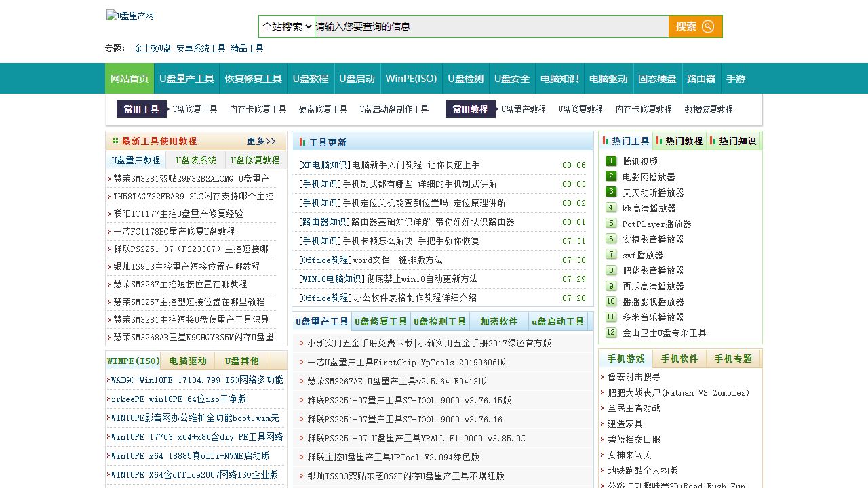This screenshot has height=488, width=868.
Task: Open the 全民王者对战 mobile game link
Action: click(633, 408)
